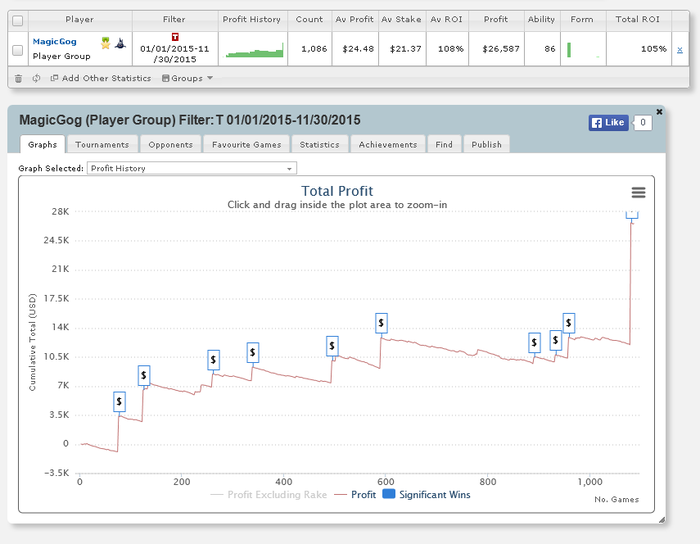Open the Graph Selected Profit History dropdown
700x544 pixels.
192,168
